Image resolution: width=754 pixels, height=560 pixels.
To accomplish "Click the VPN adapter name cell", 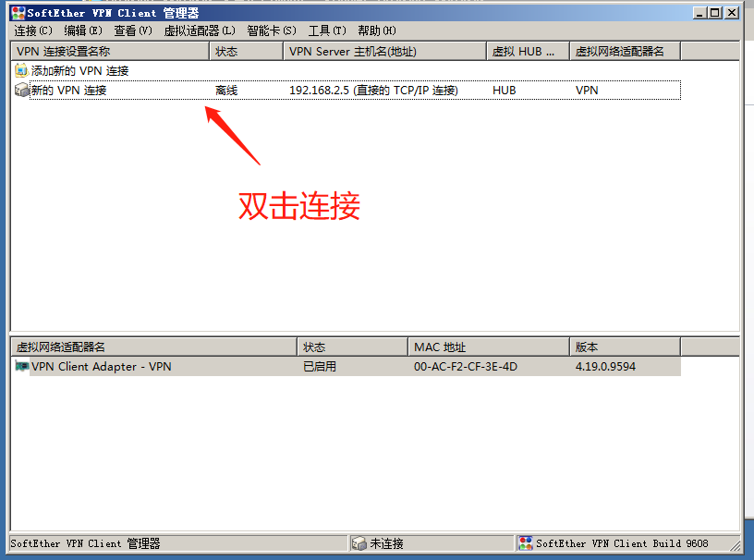I will [587, 91].
